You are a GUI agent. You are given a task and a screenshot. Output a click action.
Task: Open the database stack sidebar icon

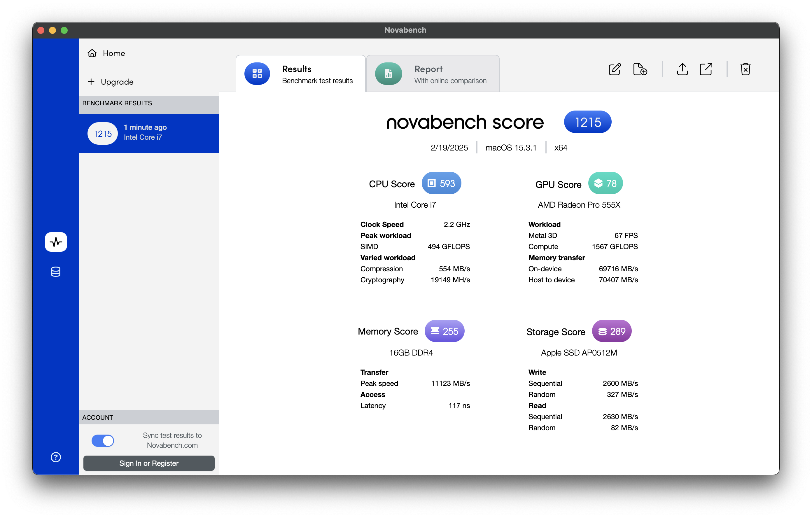coord(56,272)
